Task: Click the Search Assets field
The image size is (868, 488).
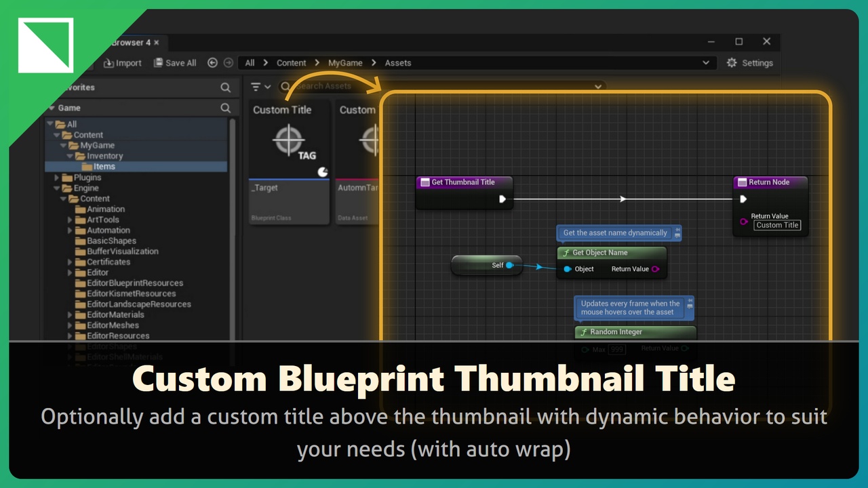Action: (x=441, y=86)
